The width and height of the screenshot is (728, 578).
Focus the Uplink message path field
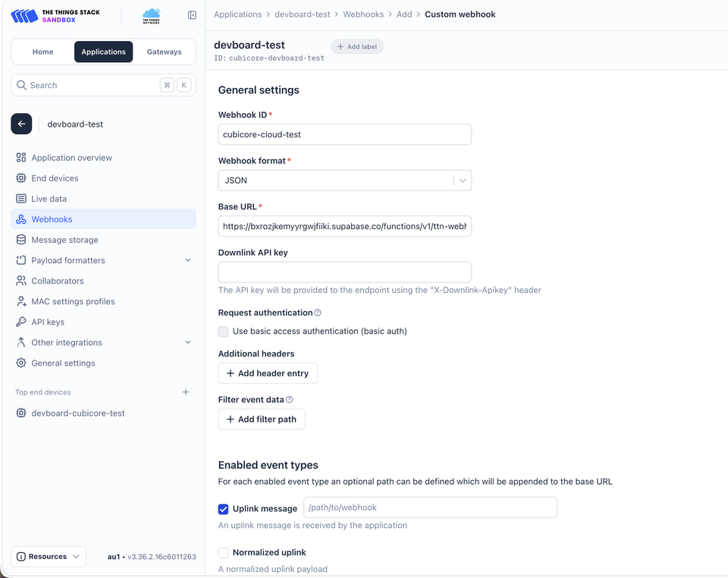[x=430, y=507]
